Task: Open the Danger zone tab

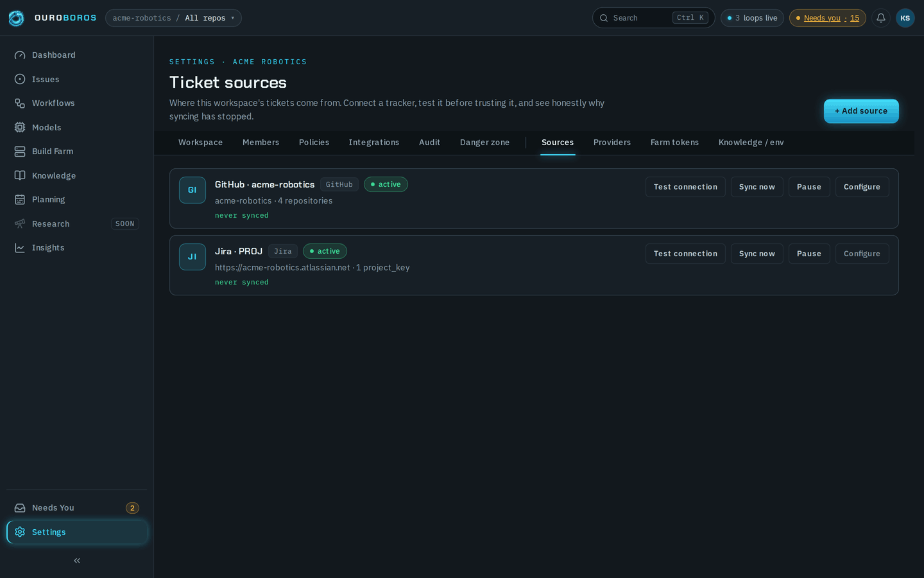Action: (484, 143)
